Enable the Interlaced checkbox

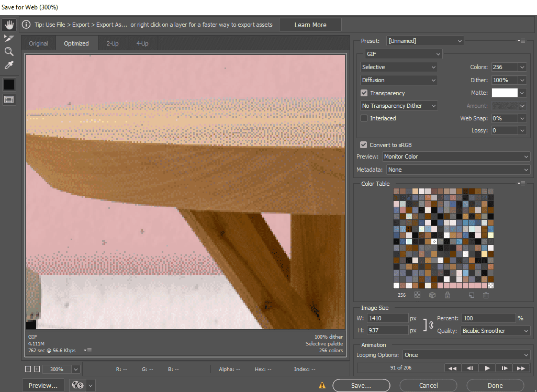[364, 118]
